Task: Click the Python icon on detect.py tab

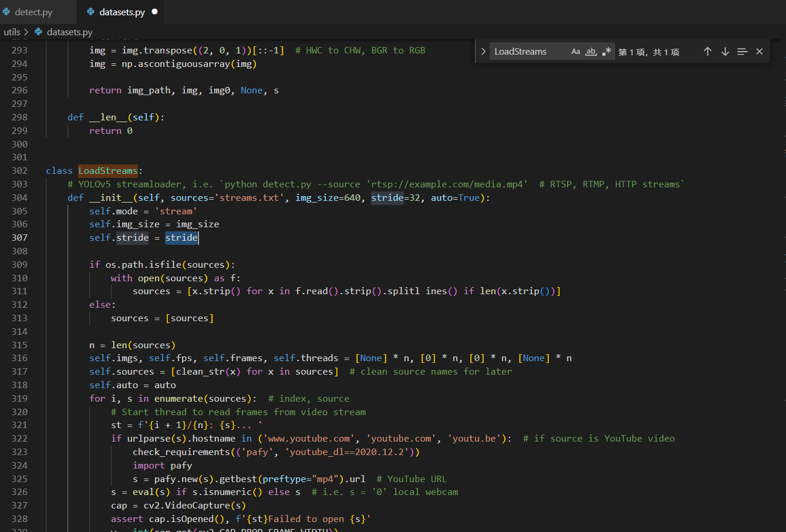Action: [6, 12]
